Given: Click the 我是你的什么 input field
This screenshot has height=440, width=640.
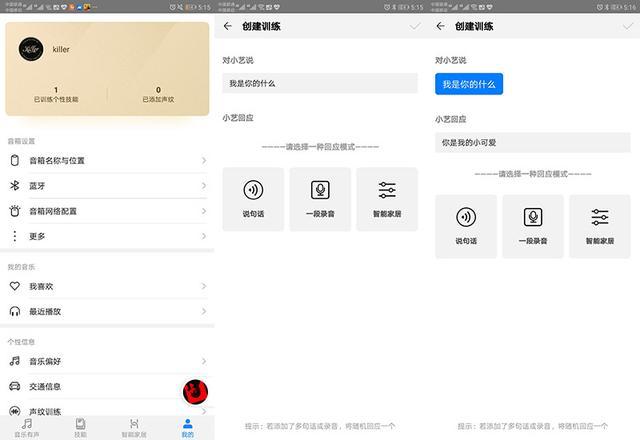Looking at the screenshot, I should 320,83.
